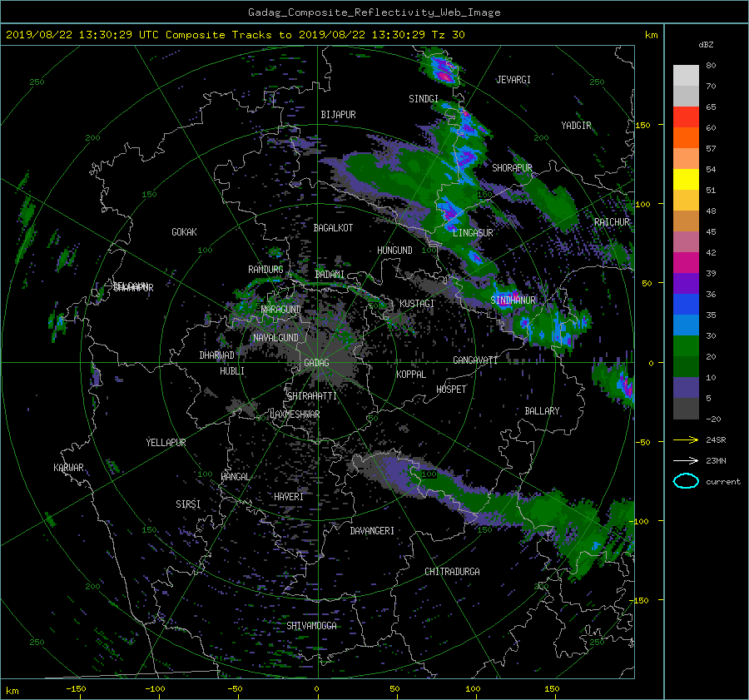Click the 'GOKAK' city label

tap(184, 232)
